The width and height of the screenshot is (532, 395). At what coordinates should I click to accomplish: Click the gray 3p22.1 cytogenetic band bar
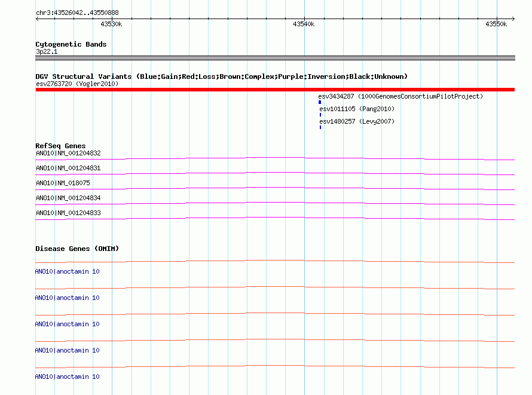[x=275, y=58]
